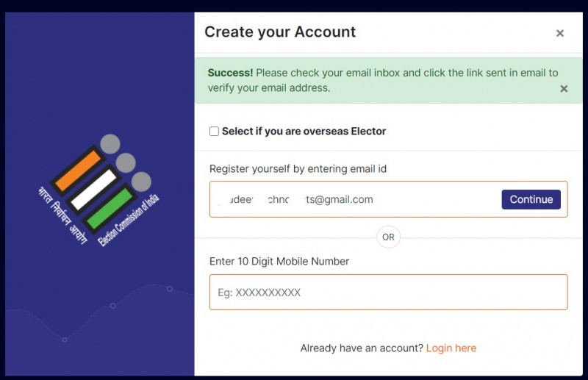588x380 pixels.
Task: Click the white bar in the logo
Action: 94,190
